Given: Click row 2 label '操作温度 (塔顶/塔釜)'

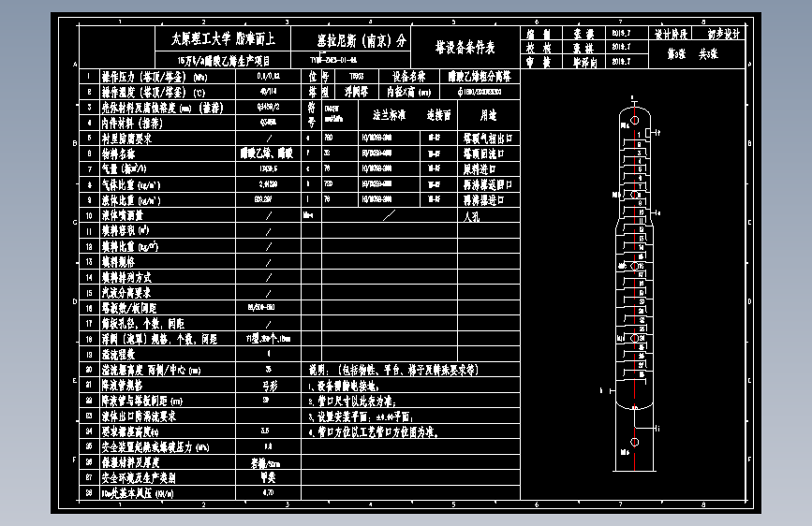Looking at the screenshot, I should pos(154,92).
